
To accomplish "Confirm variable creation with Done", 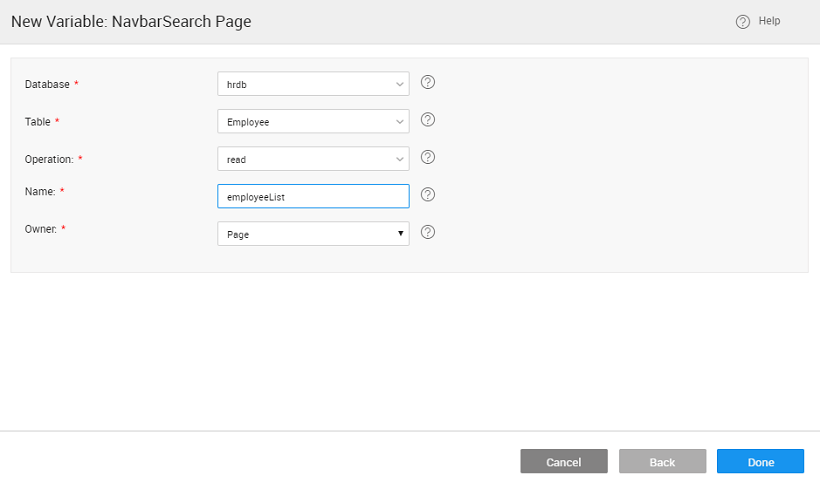I will [x=760, y=462].
